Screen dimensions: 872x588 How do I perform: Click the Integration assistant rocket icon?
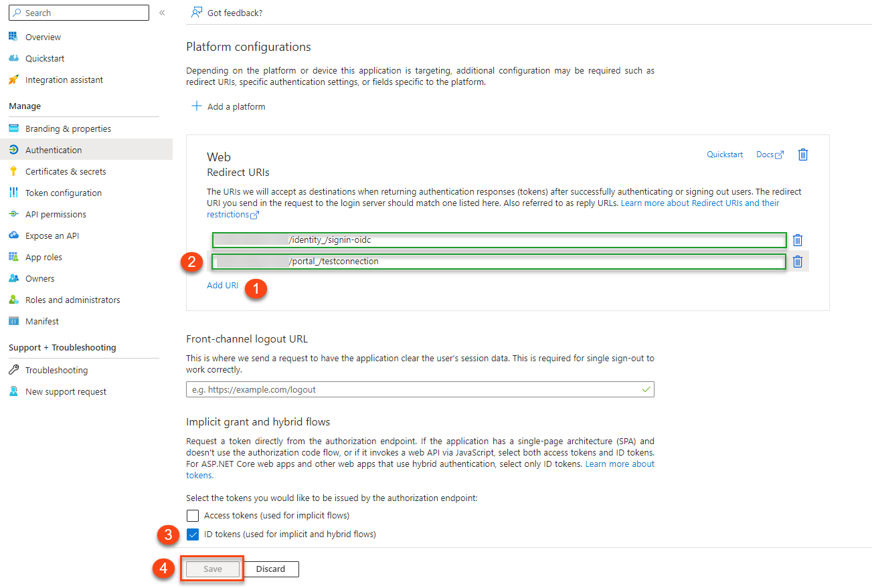(13, 80)
